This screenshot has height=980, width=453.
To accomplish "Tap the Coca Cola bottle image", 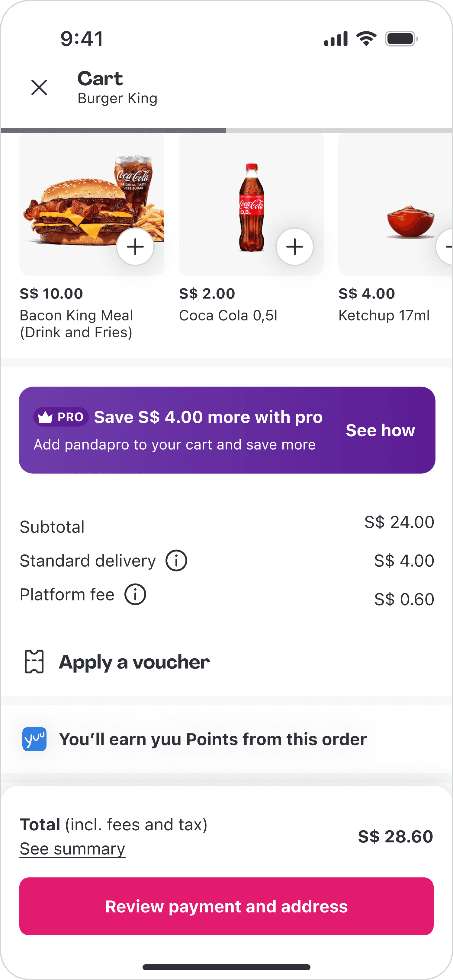I will click(251, 205).
